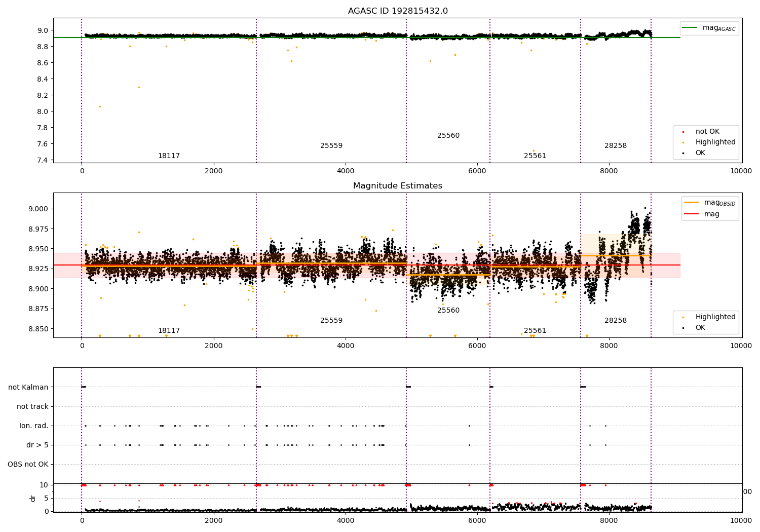The image size is (760, 532).
Task: Click x-axis tick '6000' under top plot
Action: [477, 171]
